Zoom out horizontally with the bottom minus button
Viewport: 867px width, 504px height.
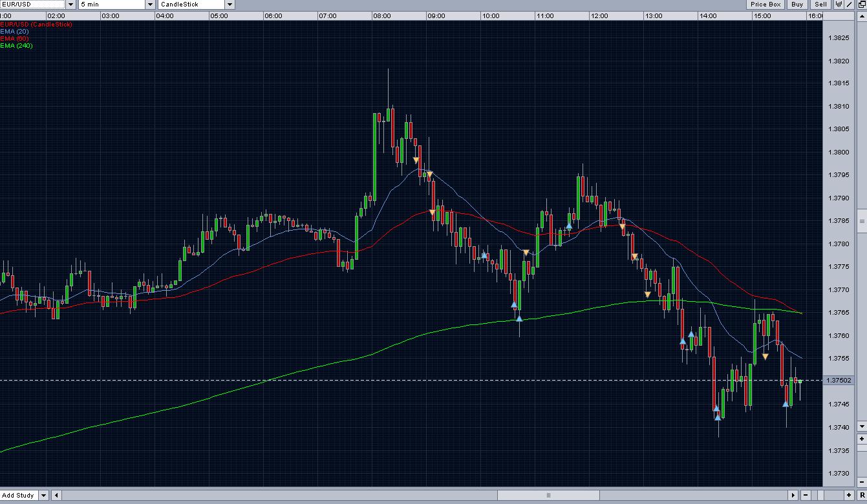(806, 496)
